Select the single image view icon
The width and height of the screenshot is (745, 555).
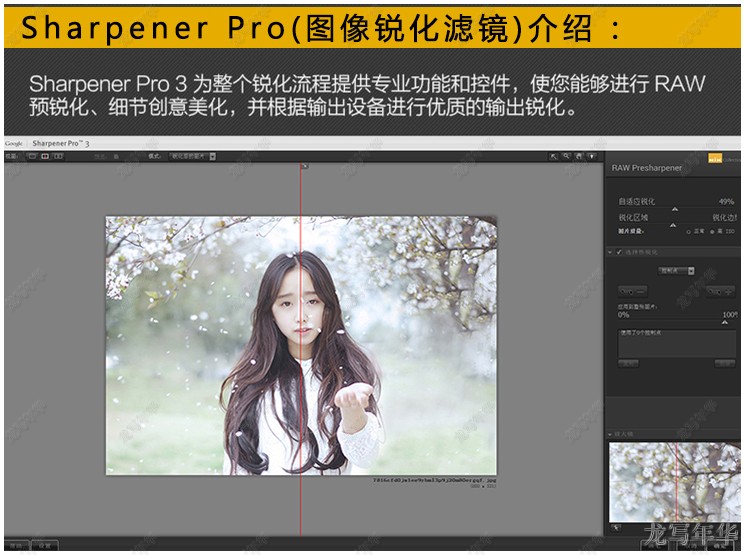click(32, 156)
